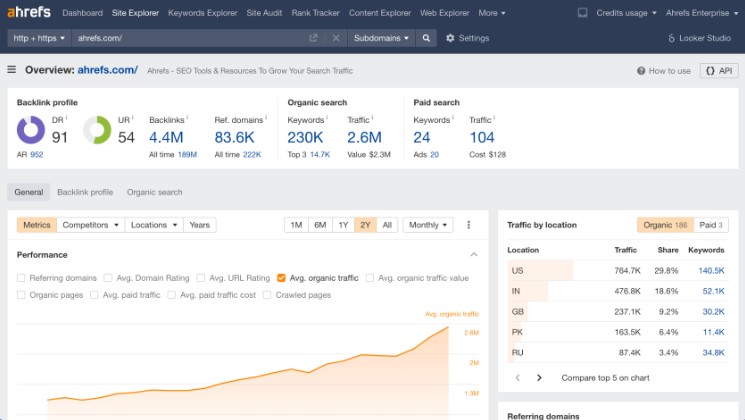Screen dimensions: 745x420
Task: Open Keywords Explorer in top menu
Action: tap(201, 13)
